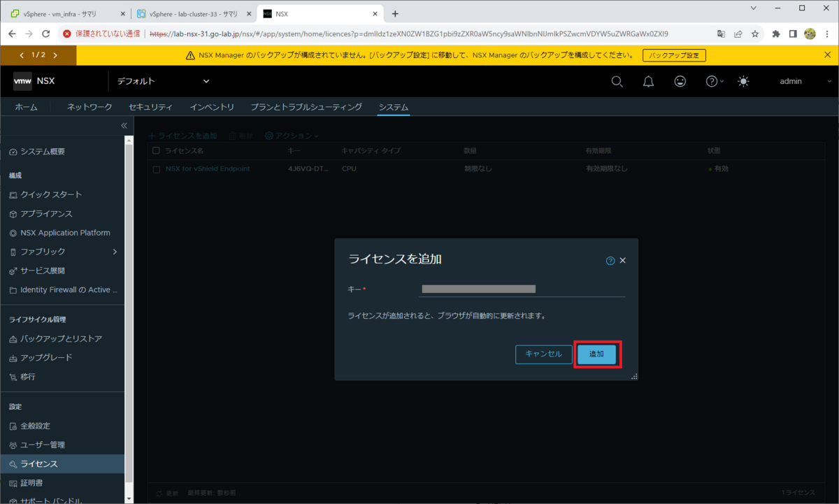
Task: Focus the キー input field
Action: pyautogui.click(x=522, y=289)
